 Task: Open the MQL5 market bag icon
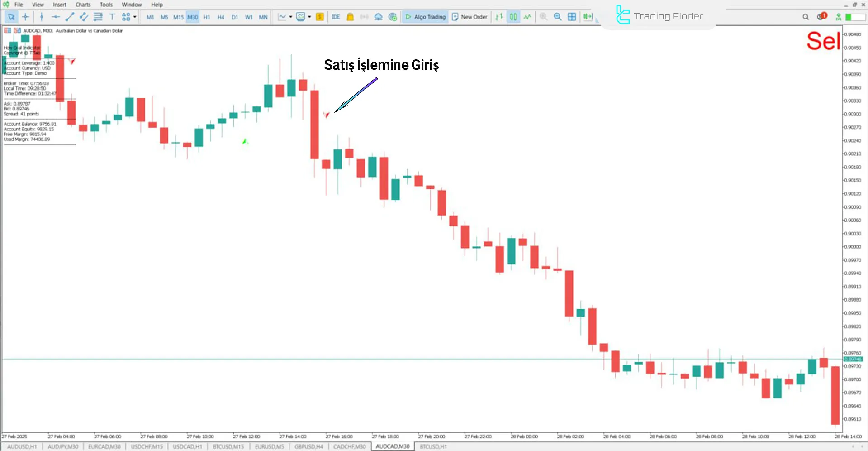(x=350, y=17)
